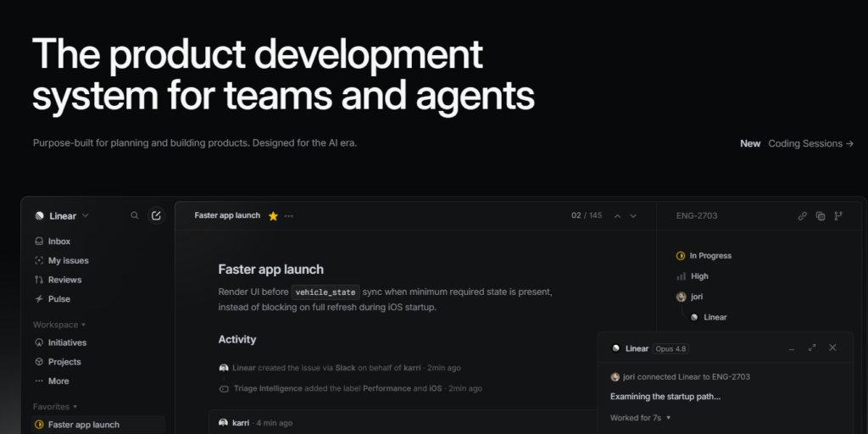Change assignee jori
The width and height of the screenshot is (868, 434).
(x=690, y=297)
